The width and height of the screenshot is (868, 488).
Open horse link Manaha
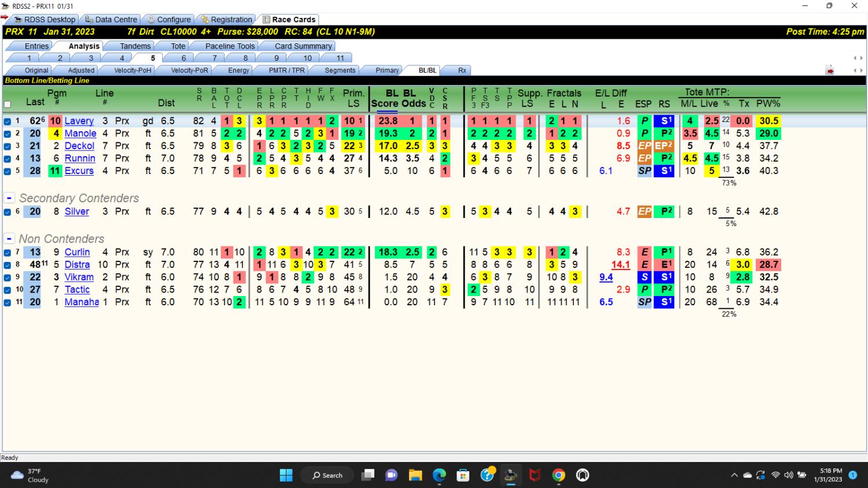tap(82, 302)
